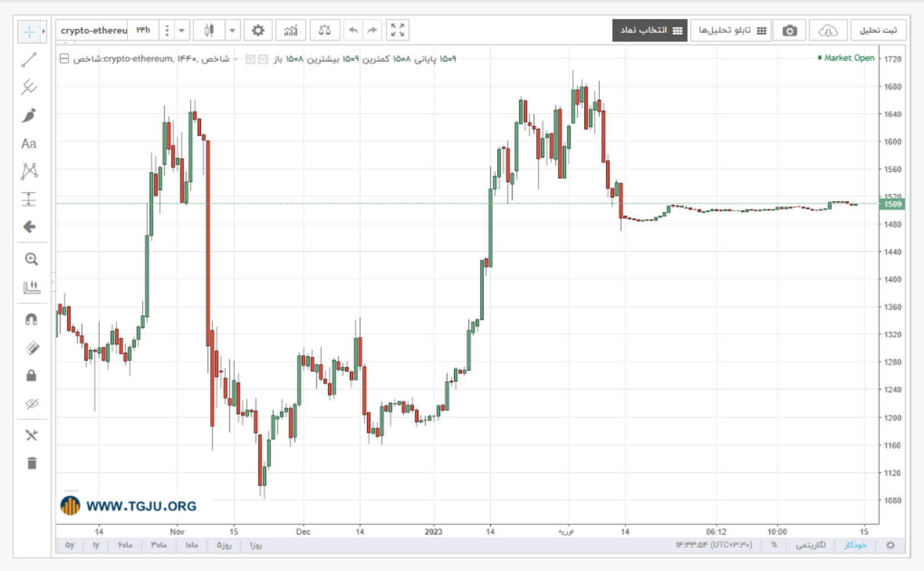This screenshot has height=571, width=924.
Task: Select the brush drawing tool
Action: pos(29,115)
